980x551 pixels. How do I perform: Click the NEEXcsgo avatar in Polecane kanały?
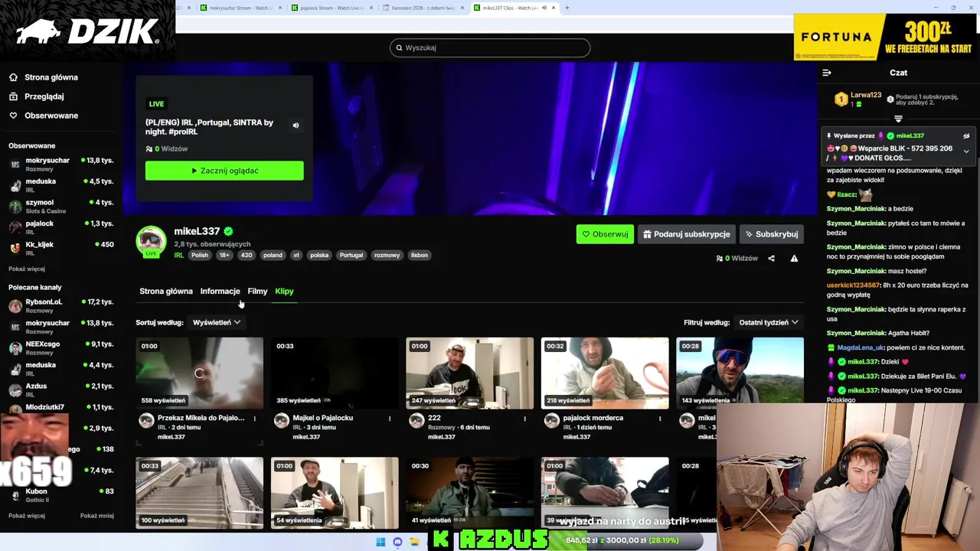tap(15, 348)
